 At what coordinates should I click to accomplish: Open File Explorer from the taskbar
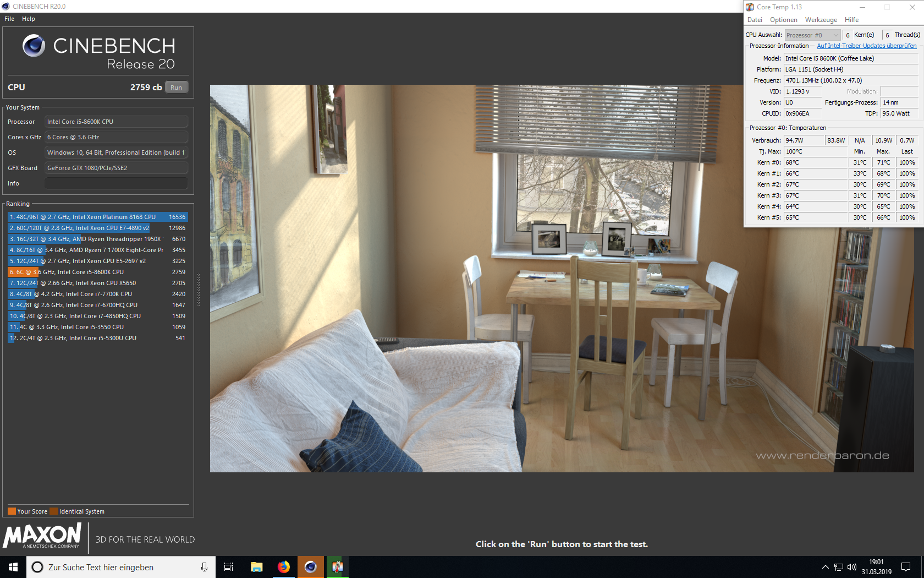point(256,567)
